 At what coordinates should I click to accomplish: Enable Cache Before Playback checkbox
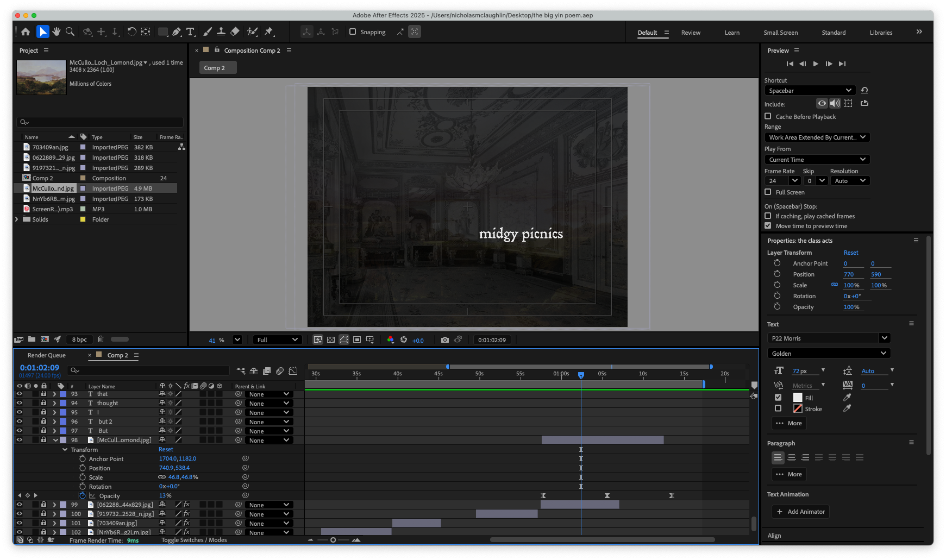click(768, 116)
